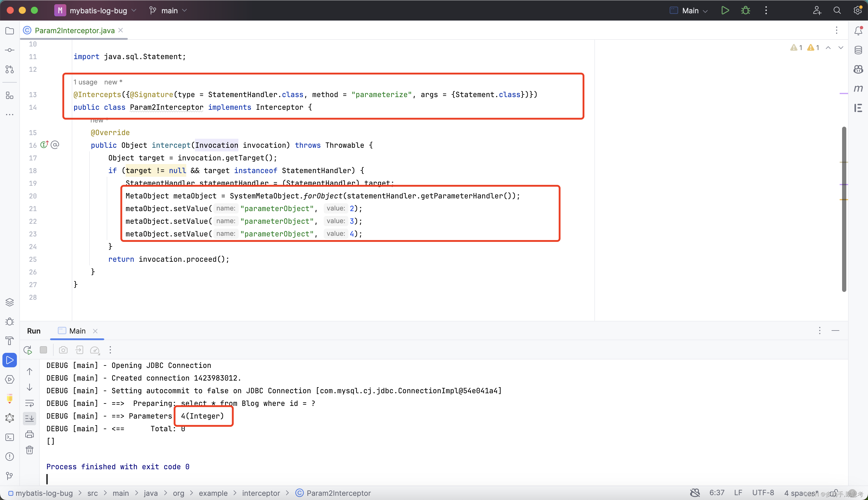
Task: Open the Structure tool window
Action: pos(10,96)
